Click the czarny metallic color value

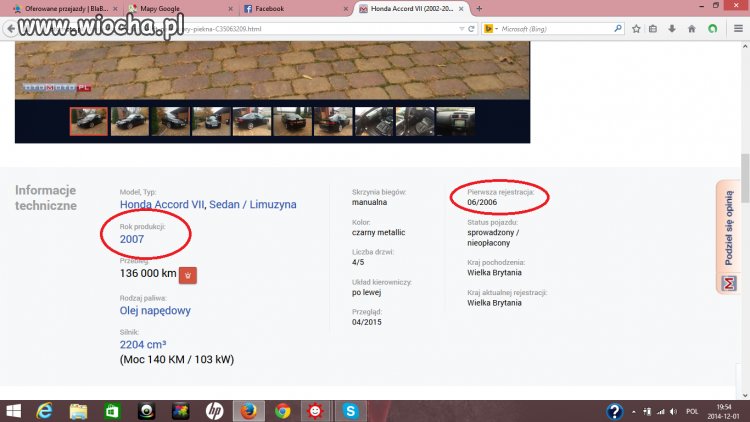coord(378,233)
